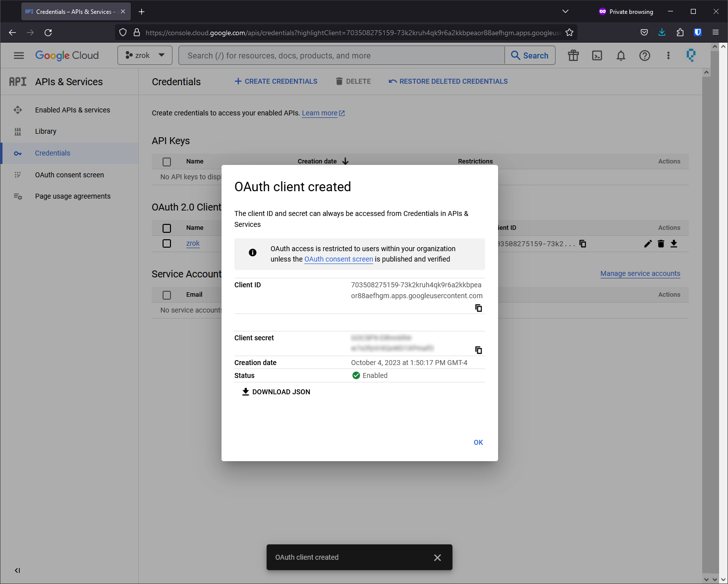The image size is (728, 584).
Task: Open the OAuth consent screen sidebar item
Action: click(x=69, y=175)
